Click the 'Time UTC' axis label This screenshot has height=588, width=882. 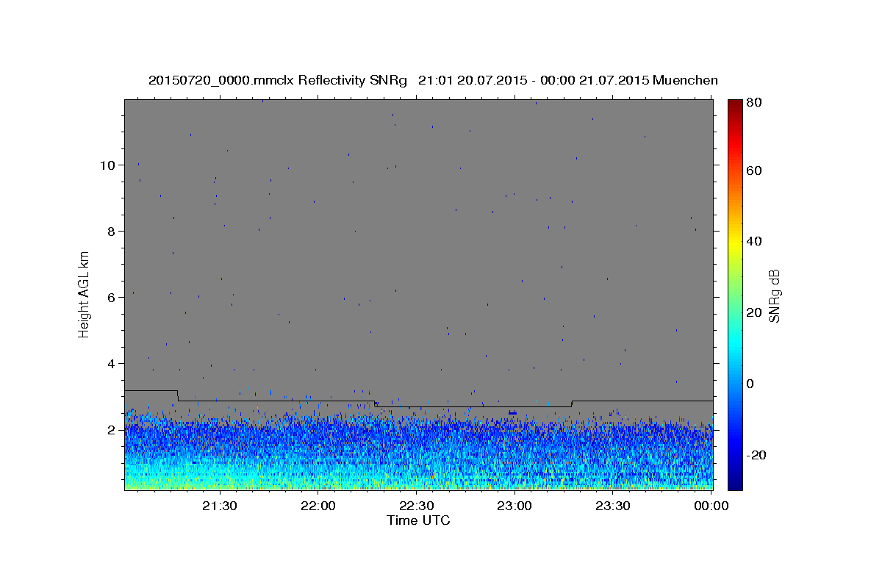point(418,520)
